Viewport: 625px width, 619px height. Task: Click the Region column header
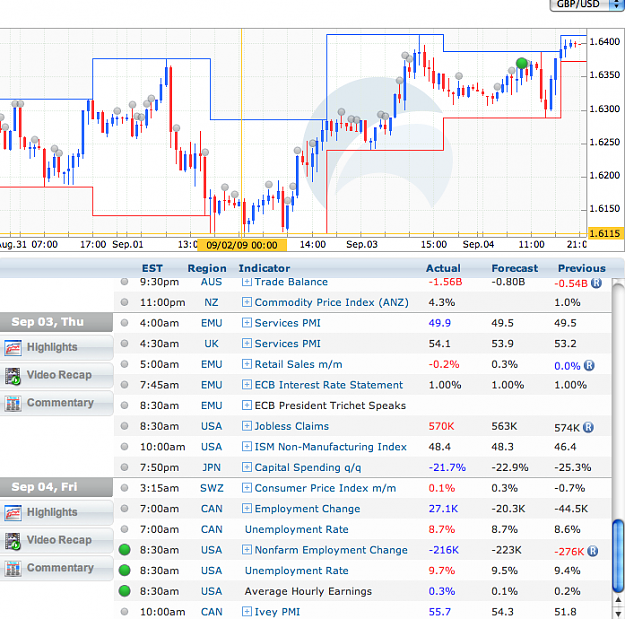pos(207,268)
